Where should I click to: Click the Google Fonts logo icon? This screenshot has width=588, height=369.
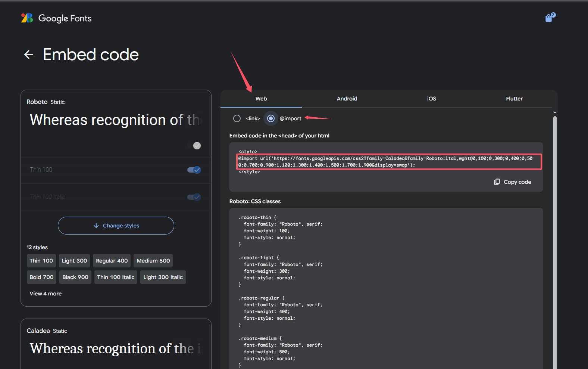[27, 18]
